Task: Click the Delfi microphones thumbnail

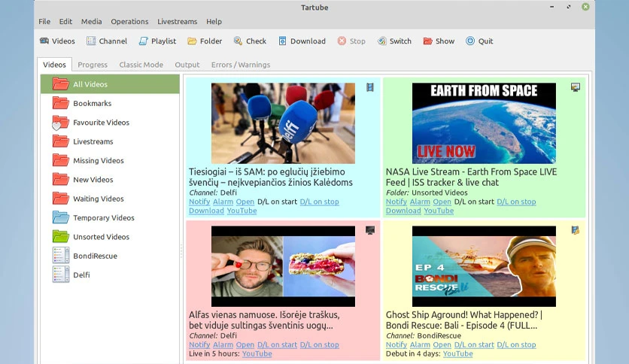Action: [283, 123]
